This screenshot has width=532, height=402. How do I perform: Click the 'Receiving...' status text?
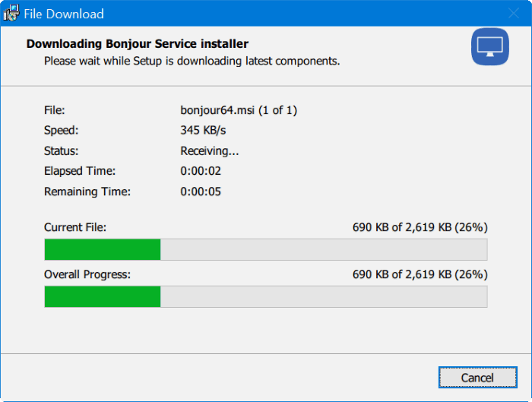coord(209,150)
